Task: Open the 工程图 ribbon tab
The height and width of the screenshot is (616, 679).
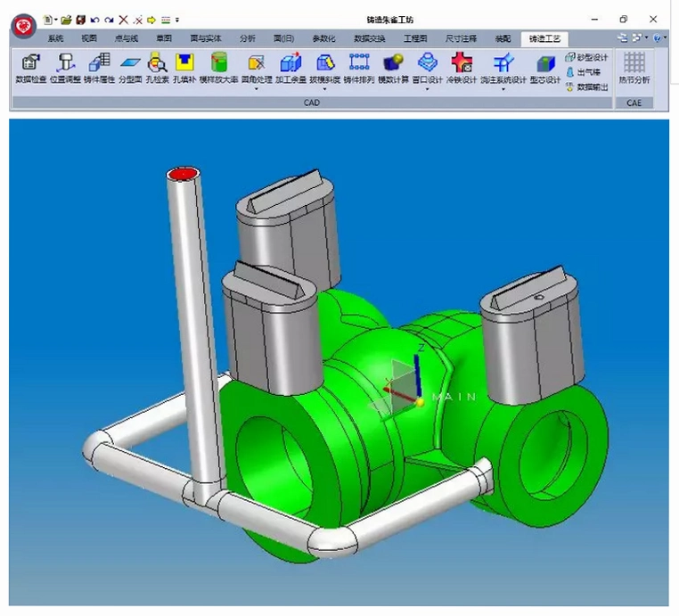Action: [x=415, y=38]
